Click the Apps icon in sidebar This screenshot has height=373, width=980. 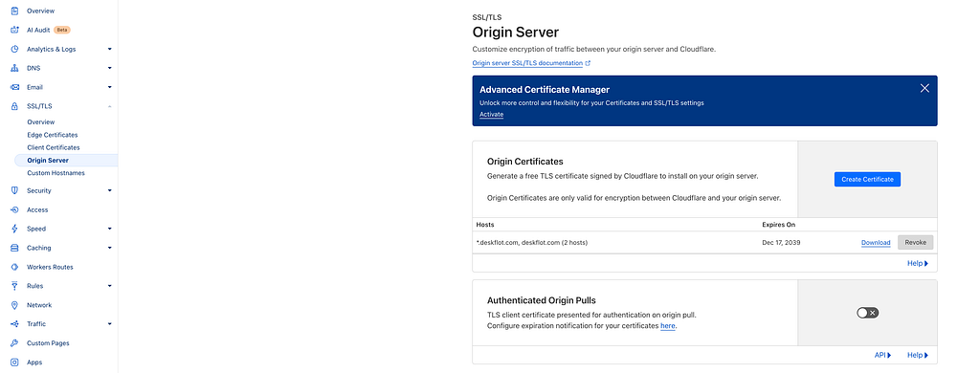(14, 362)
